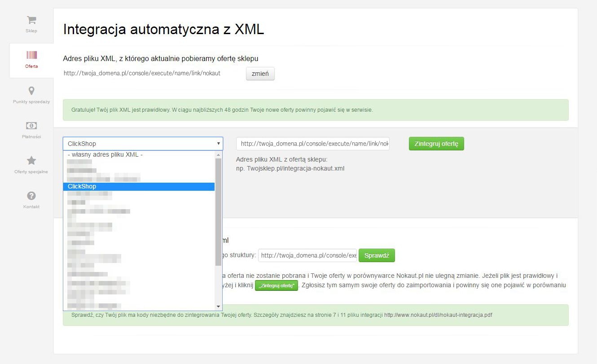This screenshot has width=597, height=364.
Task: Open Punkty sprzedaży map pin icon
Action: point(31,91)
